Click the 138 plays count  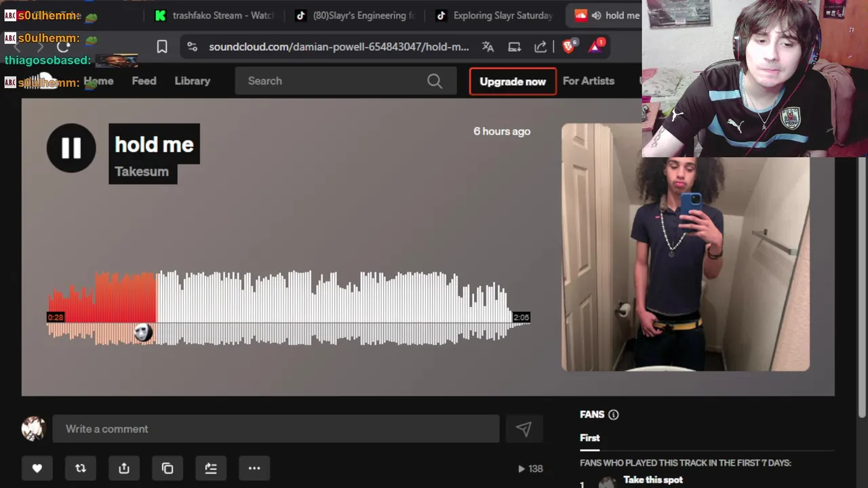click(x=530, y=468)
